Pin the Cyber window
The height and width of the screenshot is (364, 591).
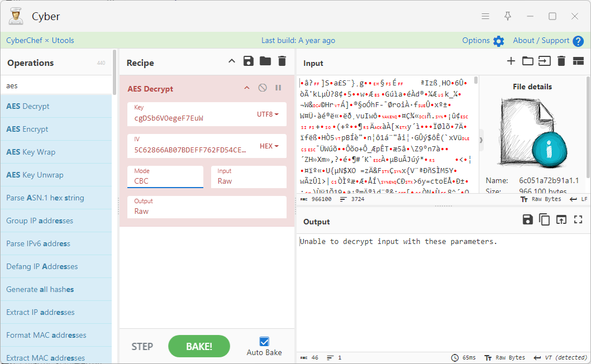coord(508,16)
